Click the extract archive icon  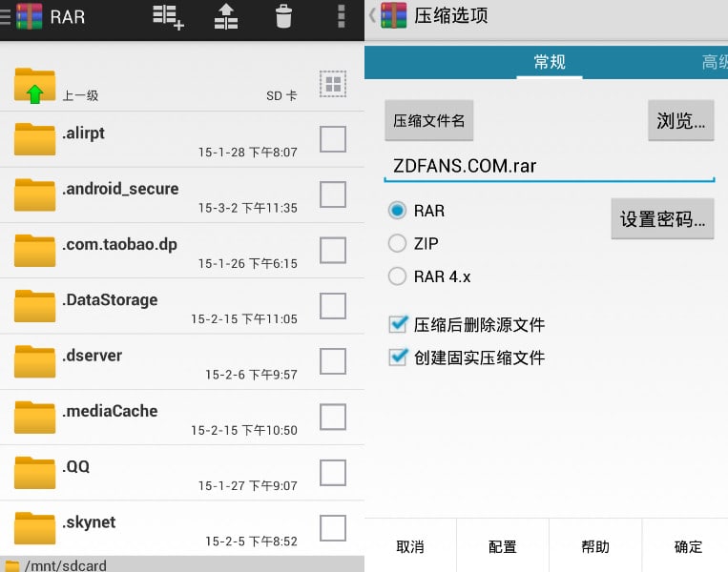[226, 17]
